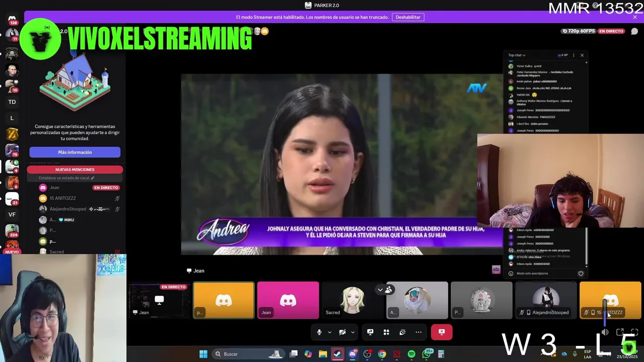
Task: Open Discord direct messages home icon
Action: coord(12,19)
